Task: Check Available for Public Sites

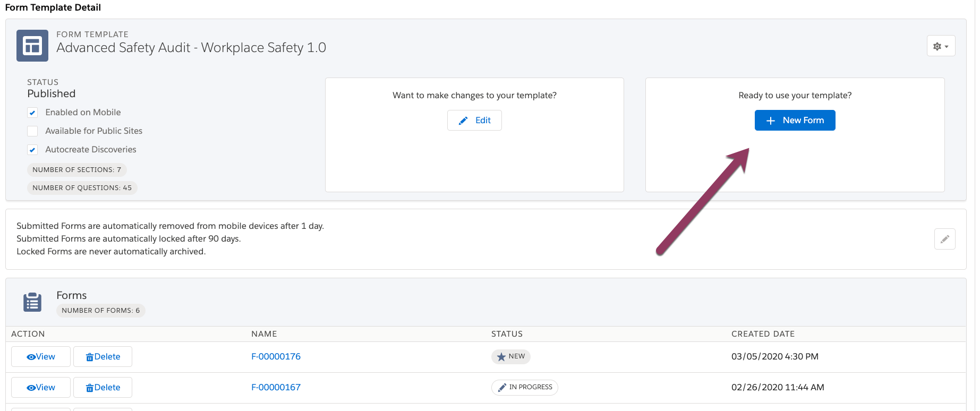Action: point(32,131)
